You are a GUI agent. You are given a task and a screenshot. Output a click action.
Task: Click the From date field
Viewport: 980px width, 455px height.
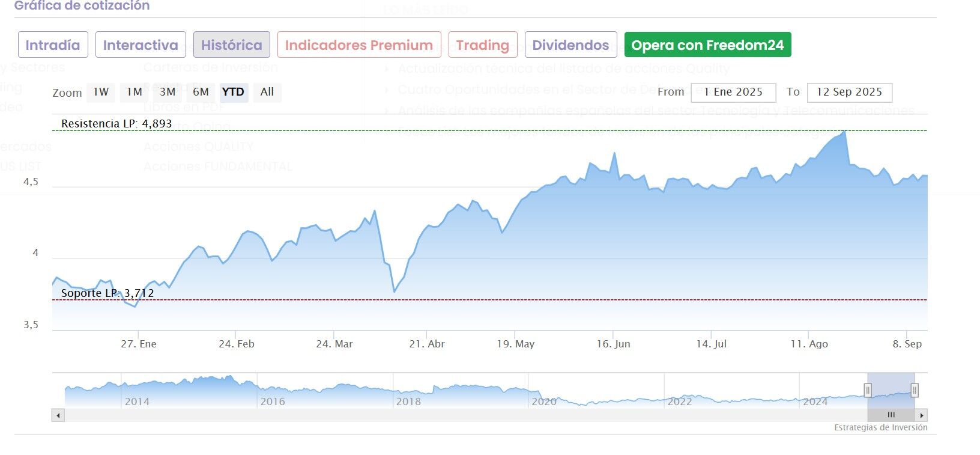click(x=733, y=93)
